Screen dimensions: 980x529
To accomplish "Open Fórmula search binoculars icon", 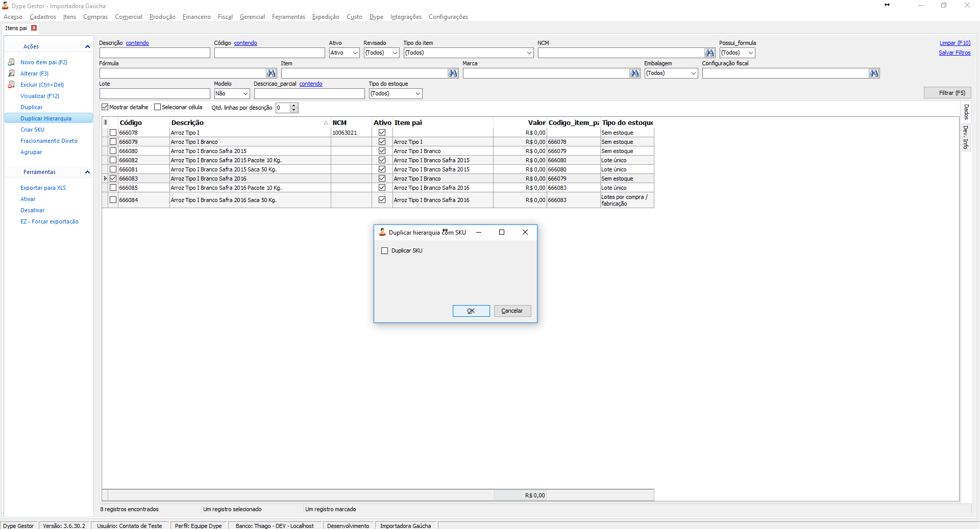I will [x=271, y=73].
